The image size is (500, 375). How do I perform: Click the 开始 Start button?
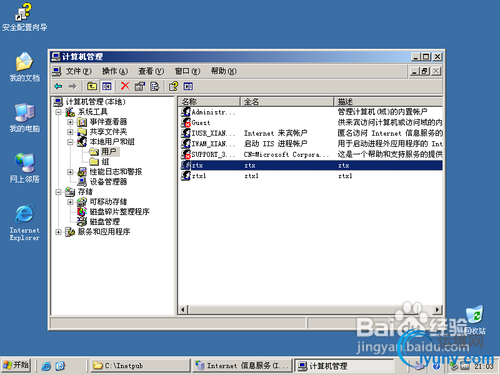[x=16, y=365]
